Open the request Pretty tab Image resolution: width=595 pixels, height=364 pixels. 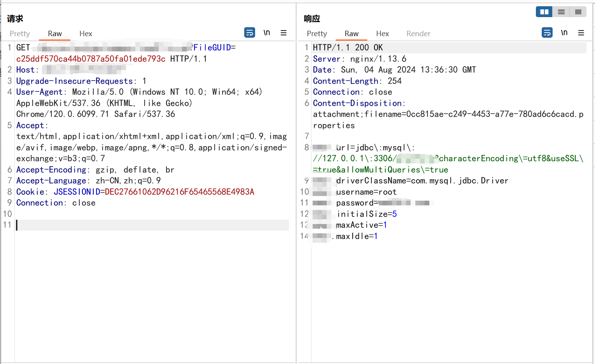coord(20,34)
